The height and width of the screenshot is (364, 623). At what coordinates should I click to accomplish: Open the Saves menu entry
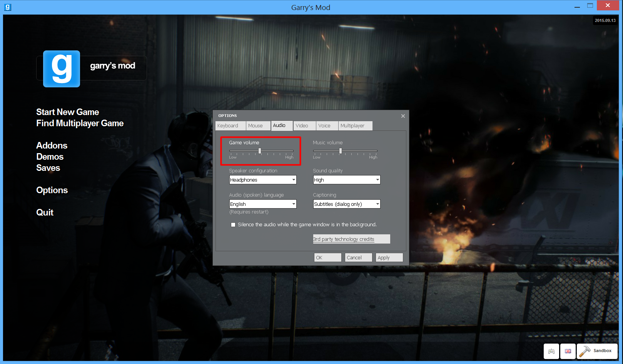point(48,168)
